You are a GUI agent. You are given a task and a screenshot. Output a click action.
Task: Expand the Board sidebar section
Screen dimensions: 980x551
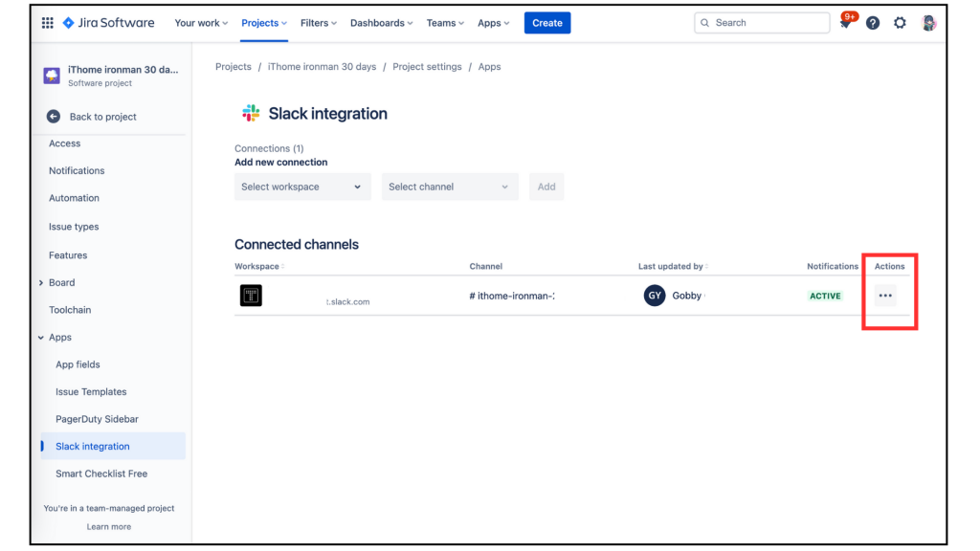[x=41, y=282]
